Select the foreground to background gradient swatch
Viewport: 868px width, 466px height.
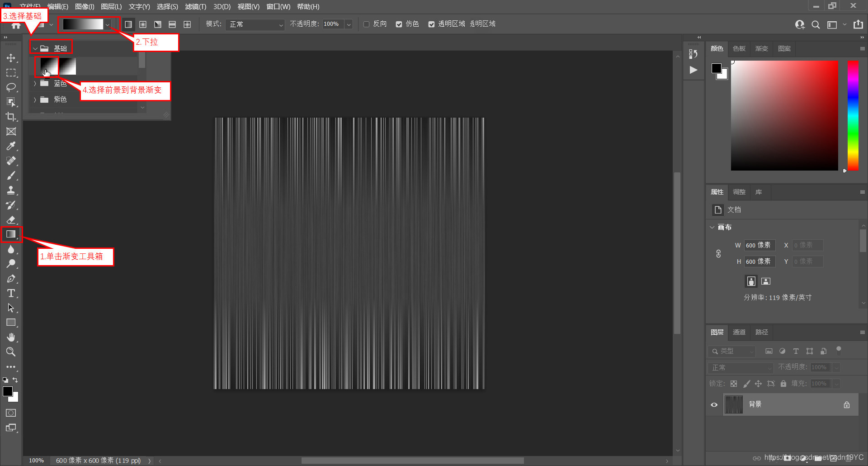click(49, 67)
